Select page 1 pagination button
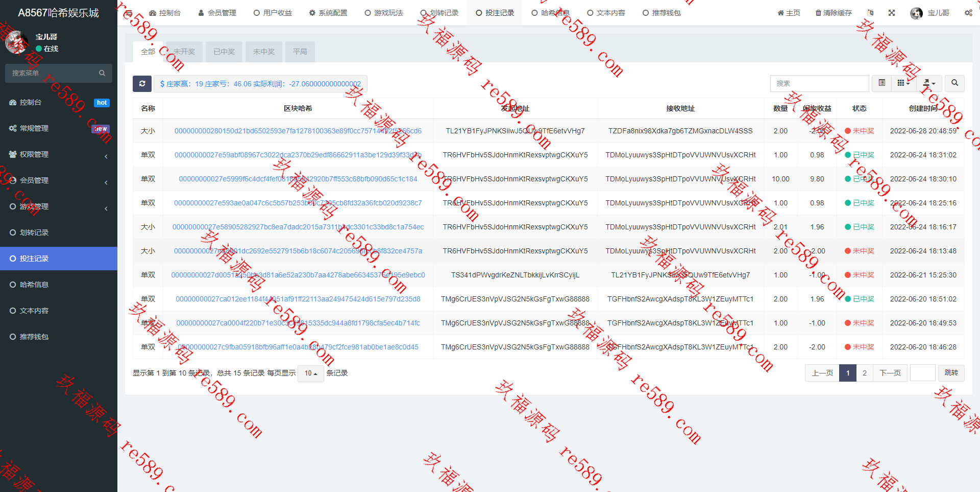 coord(848,373)
